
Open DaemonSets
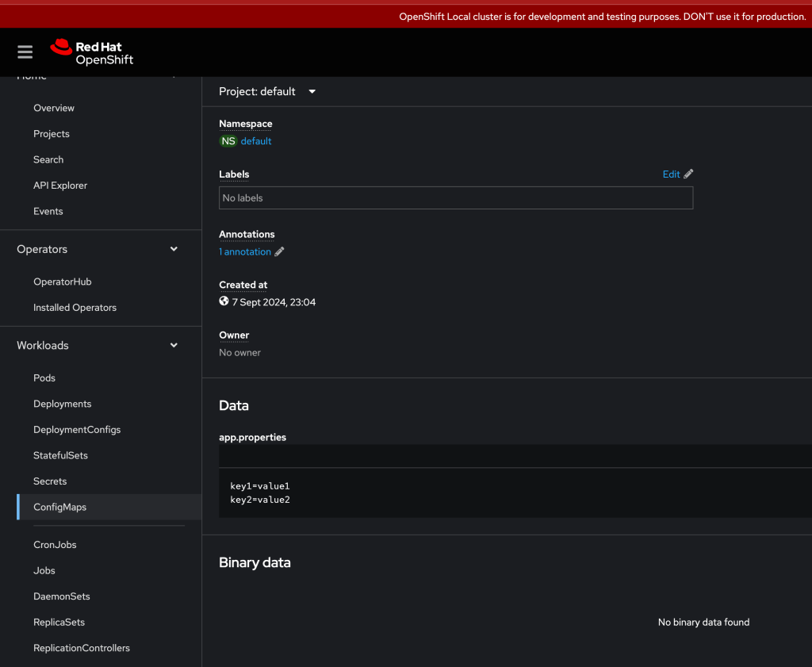pos(62,596)
